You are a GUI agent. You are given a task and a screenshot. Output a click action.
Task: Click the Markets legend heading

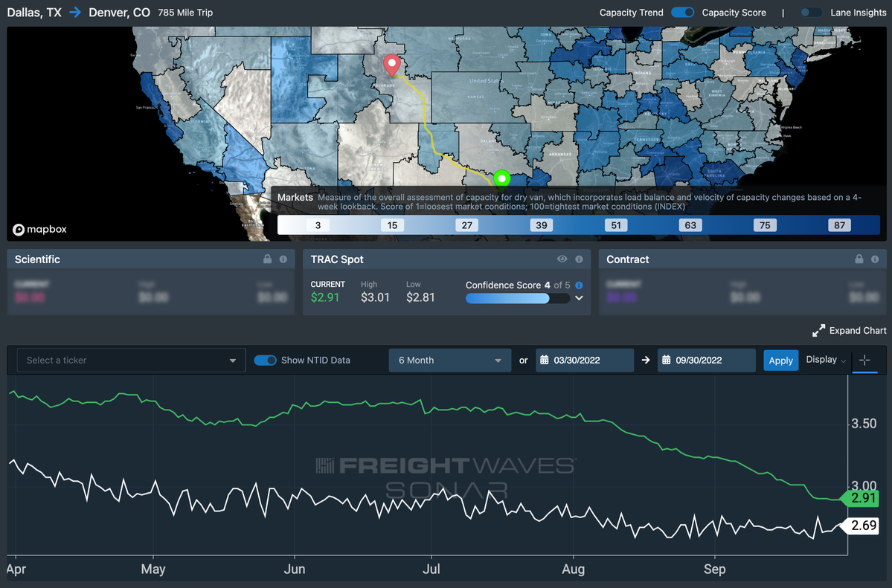295,197
